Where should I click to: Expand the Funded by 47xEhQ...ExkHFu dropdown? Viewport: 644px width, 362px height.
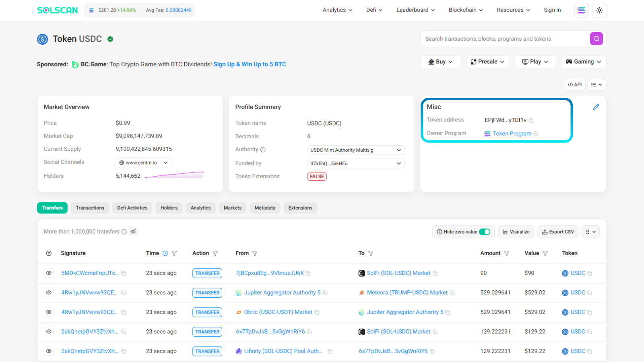tap(356, 163)
